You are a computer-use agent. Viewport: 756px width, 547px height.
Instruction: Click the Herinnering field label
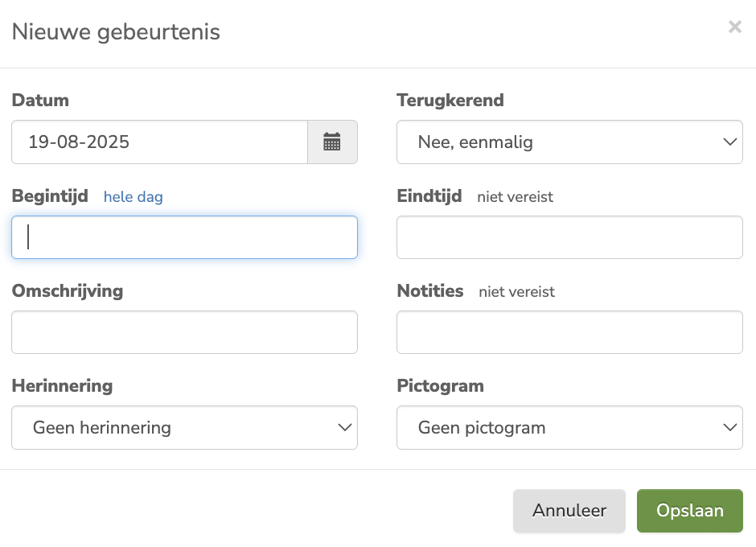61,385
